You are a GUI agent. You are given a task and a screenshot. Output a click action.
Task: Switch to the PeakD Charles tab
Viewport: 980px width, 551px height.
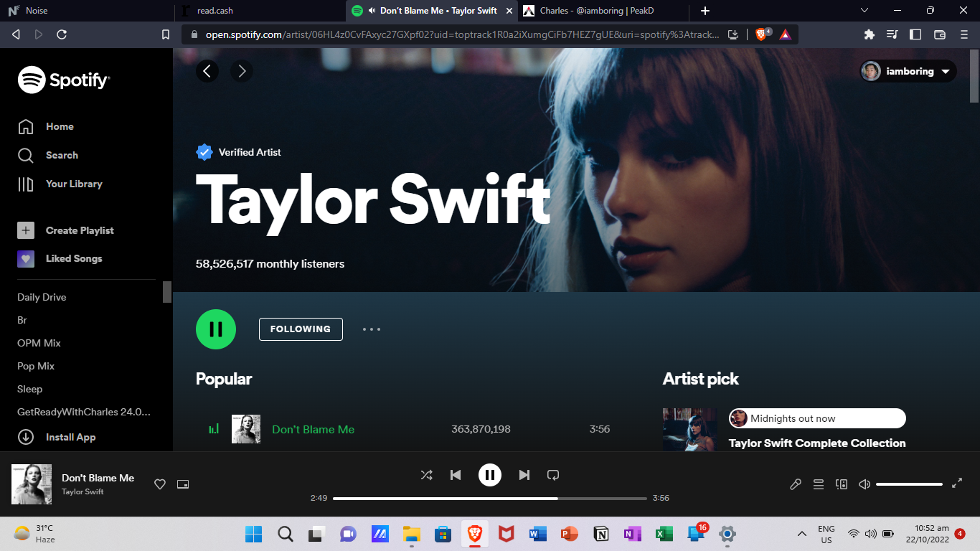pos(603,11)
